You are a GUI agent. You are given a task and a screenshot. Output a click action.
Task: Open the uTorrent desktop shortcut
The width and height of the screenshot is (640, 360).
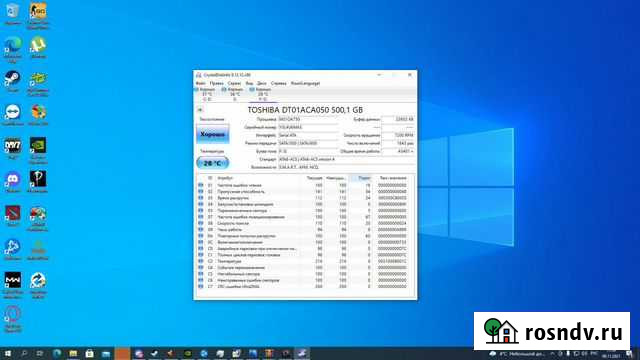coord(38,47)
